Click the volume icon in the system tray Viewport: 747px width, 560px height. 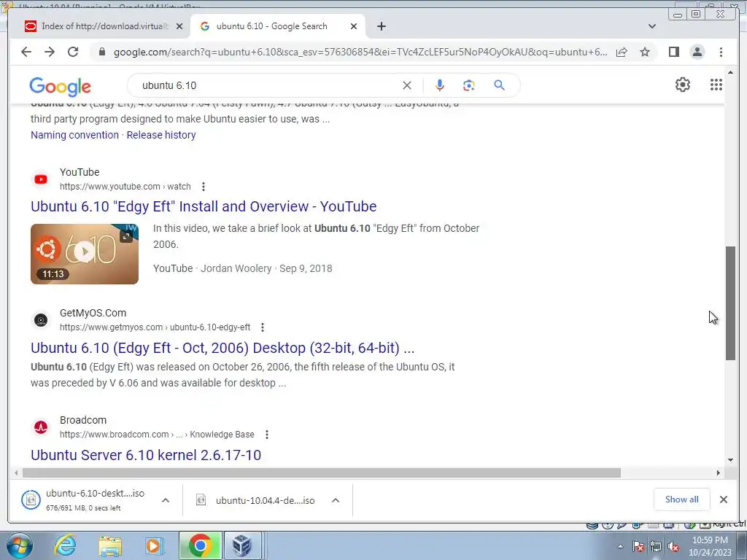coord(673,547)
